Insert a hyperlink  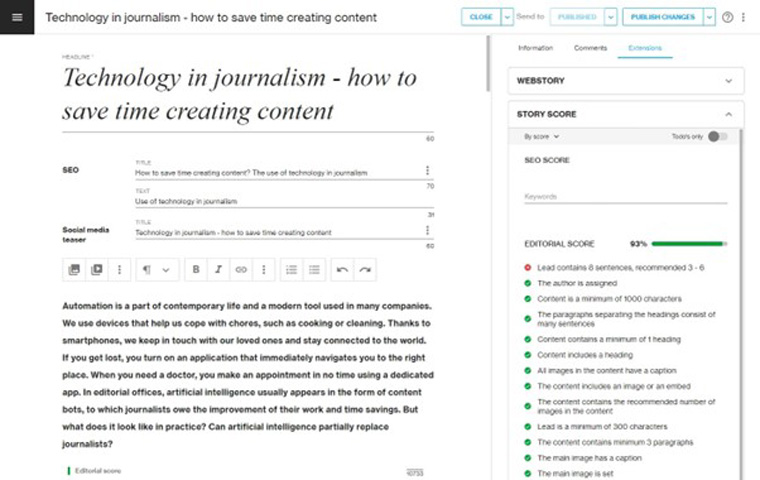click(241, 270)
